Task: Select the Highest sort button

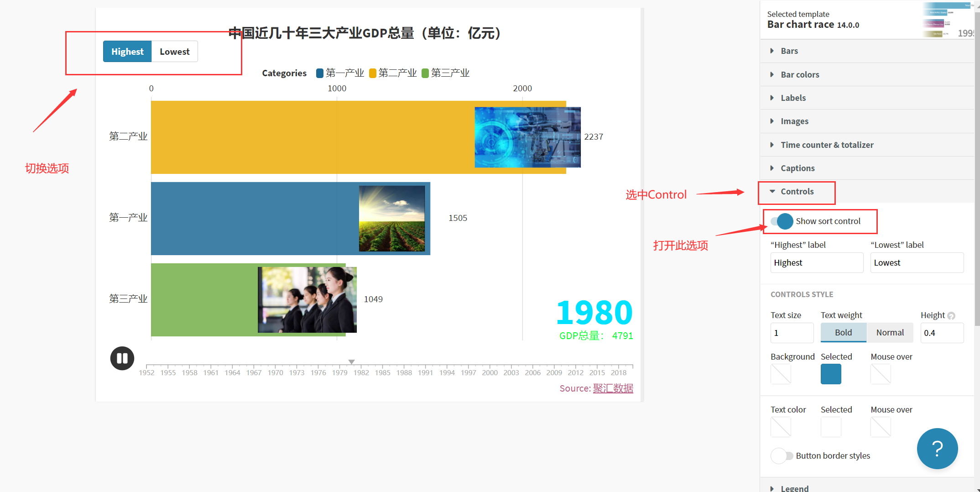Action: (127, 52)
